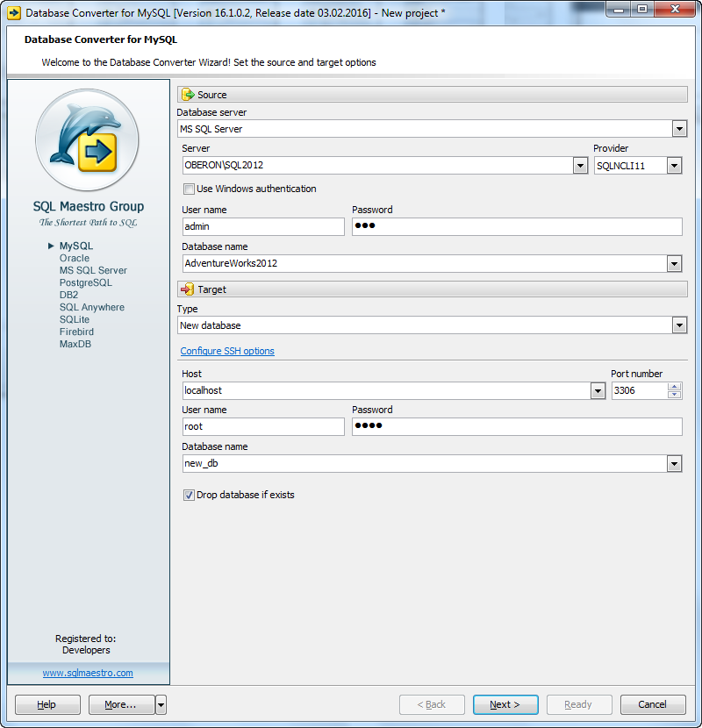Click the SQL Maestro dolphin logo
Viewport: 702px width, 728px height.
click(87, 140)
